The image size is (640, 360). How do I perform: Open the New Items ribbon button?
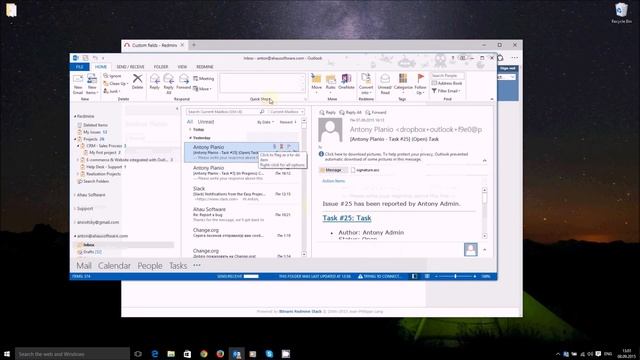(92, 84)
